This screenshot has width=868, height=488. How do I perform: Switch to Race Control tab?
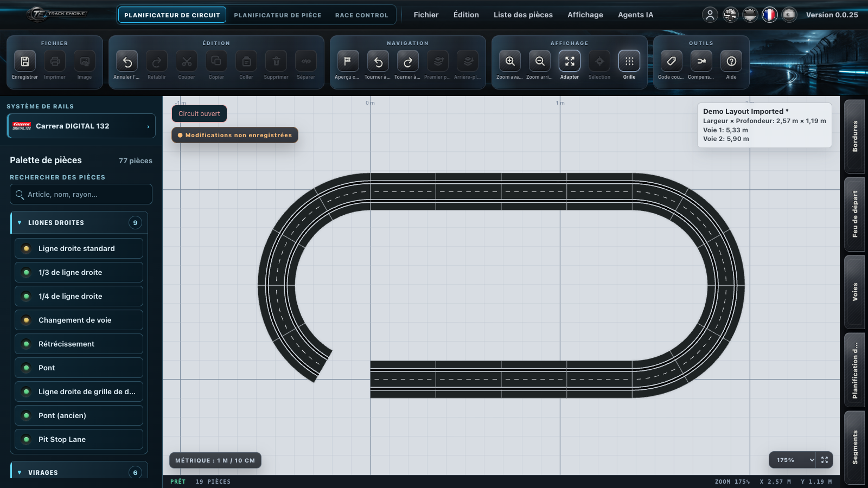[x=361, y=15]
